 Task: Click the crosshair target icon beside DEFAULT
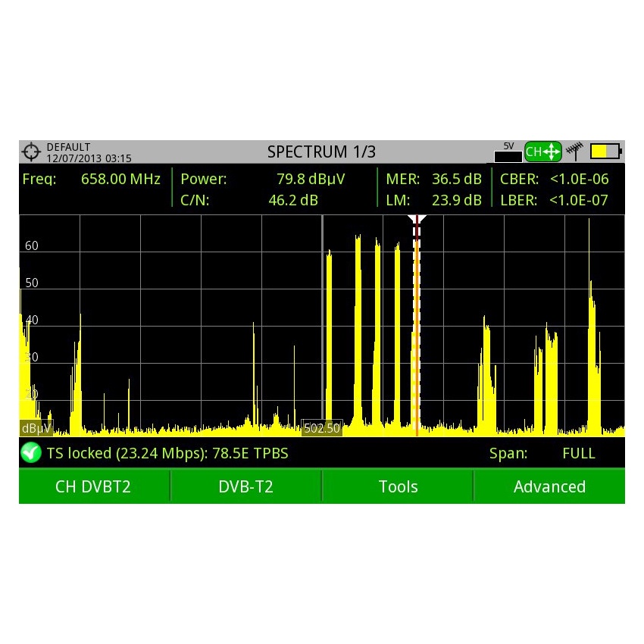(x=31, y=152)
